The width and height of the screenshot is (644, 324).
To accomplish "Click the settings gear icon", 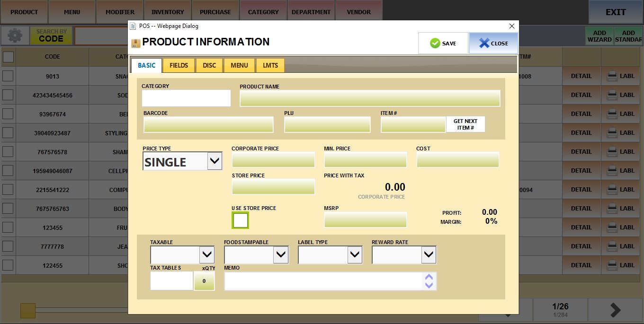I will pyautogui.click(x=15, y=36).
